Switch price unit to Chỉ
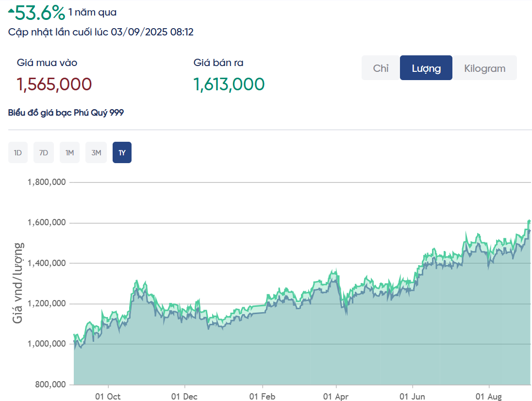 tap(381, 68)
